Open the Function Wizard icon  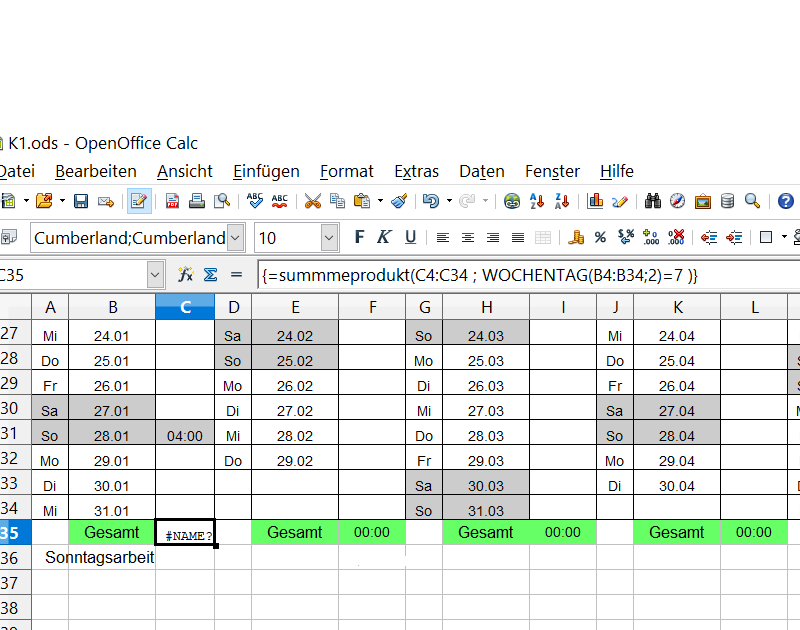tap(185, 274)
